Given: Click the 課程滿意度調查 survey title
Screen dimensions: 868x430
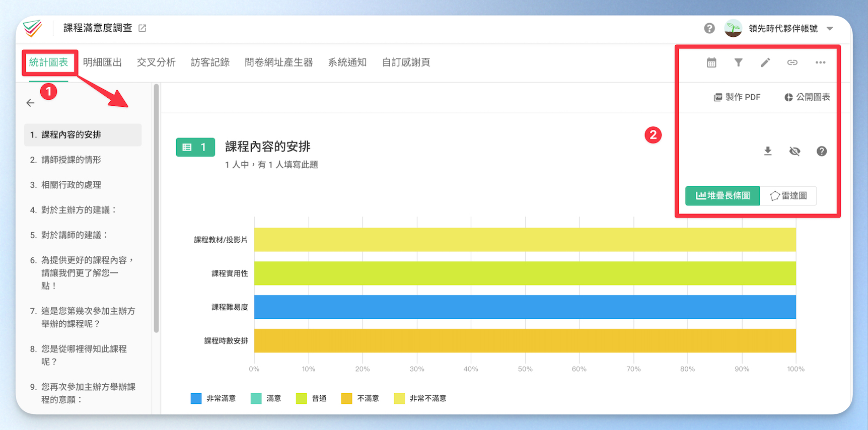Looking at the screenshot, I should (98, 28).
